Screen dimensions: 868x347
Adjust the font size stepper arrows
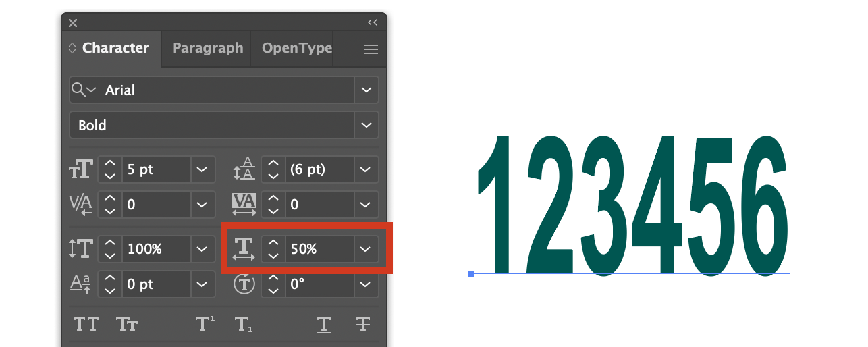tap(110, 169)
